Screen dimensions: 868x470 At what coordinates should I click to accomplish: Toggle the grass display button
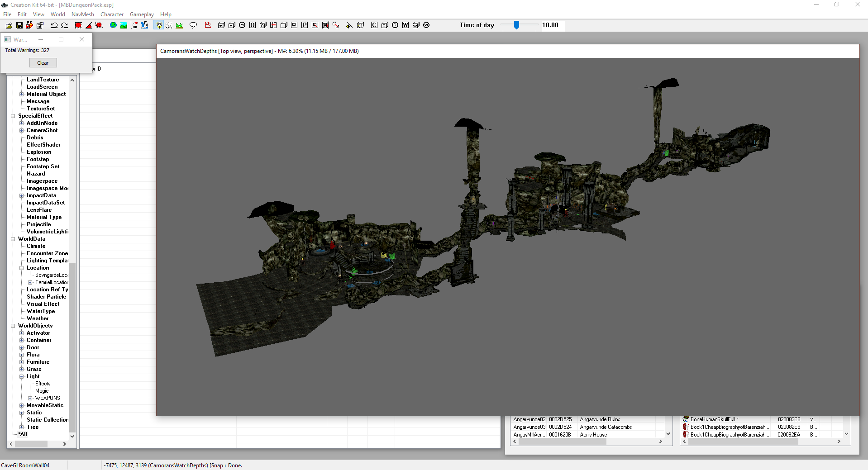(x=179, y=25)
